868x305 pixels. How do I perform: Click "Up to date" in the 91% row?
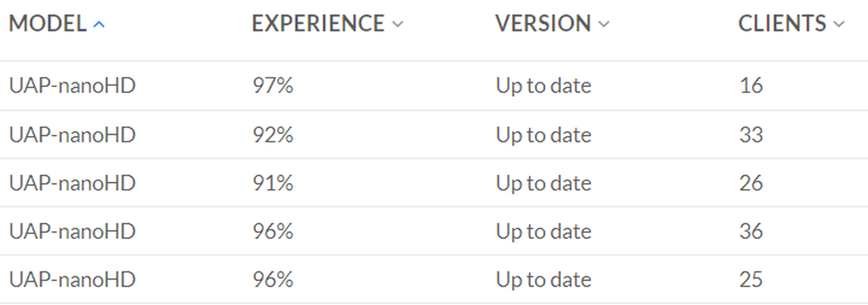[x=544, y=183]
